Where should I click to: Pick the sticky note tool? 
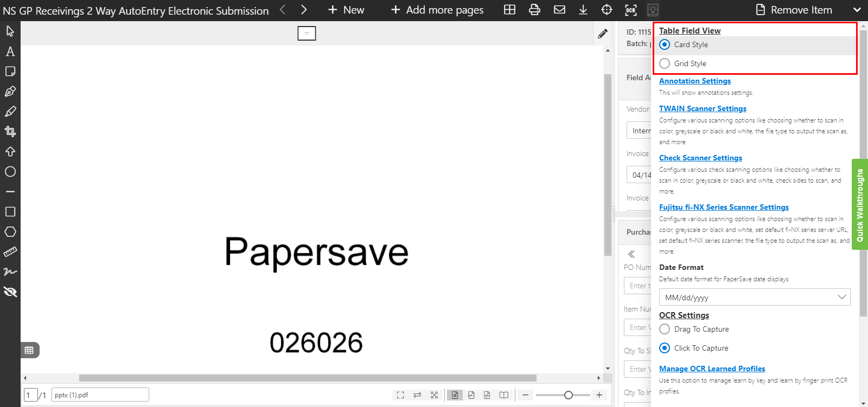[10, 72]
